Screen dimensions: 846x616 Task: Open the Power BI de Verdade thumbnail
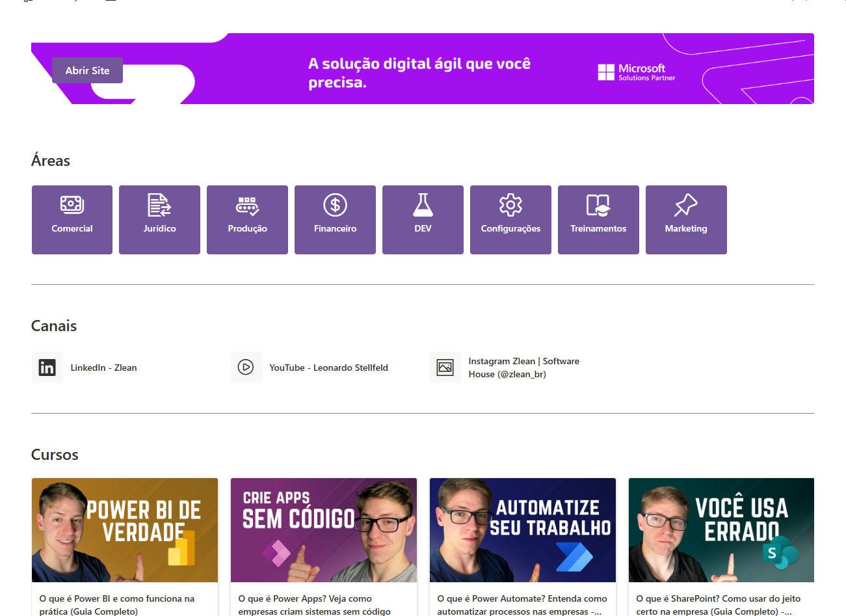(125, 530)
